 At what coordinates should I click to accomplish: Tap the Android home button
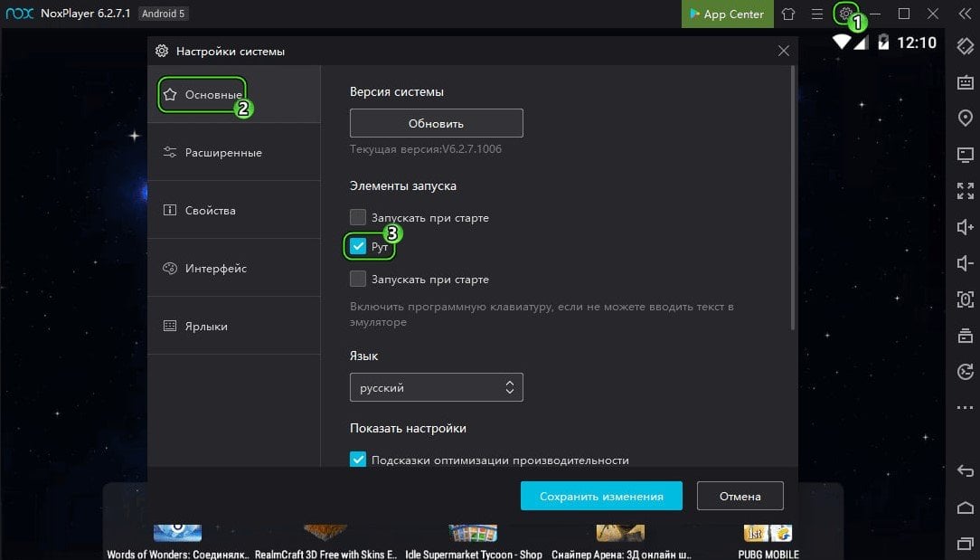(x=965, y=508)
